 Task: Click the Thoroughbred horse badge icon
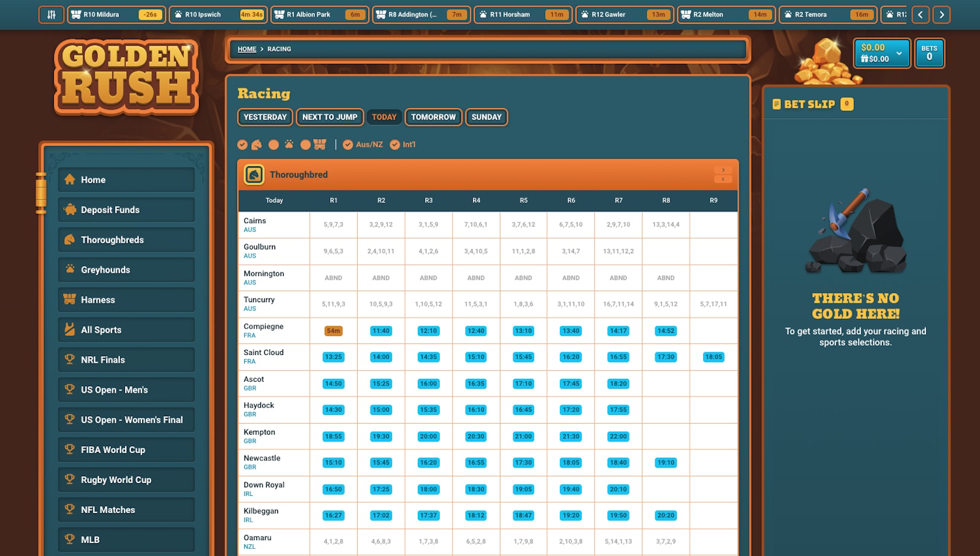254,175
